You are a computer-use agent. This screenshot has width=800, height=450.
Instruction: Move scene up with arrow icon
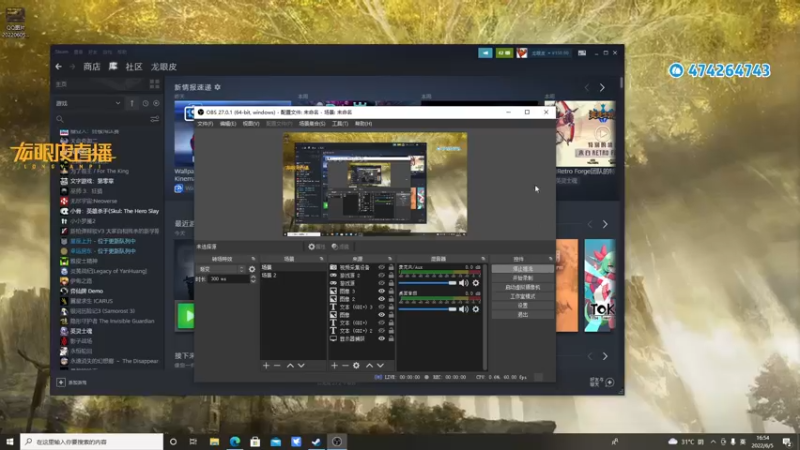(290, 365)
